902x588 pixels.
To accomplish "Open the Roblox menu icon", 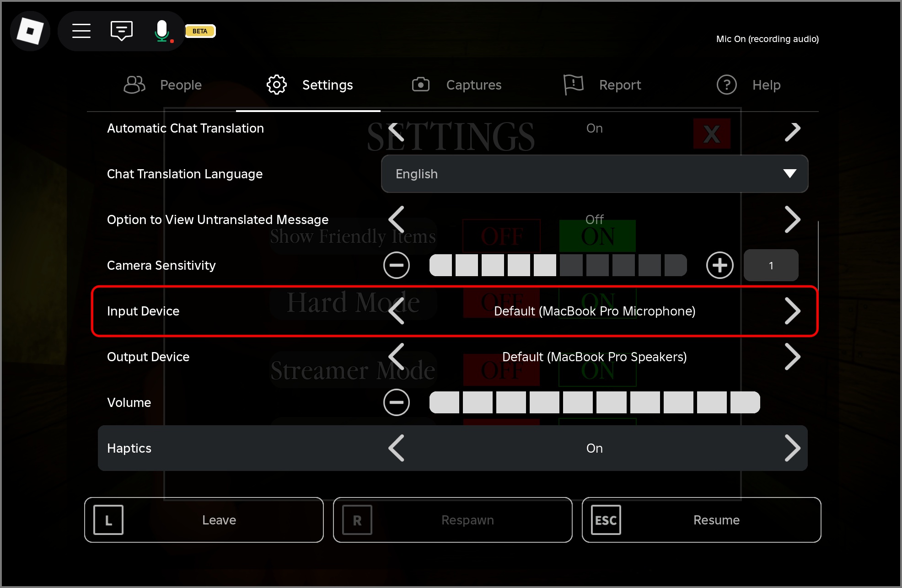I will [30, 31].
